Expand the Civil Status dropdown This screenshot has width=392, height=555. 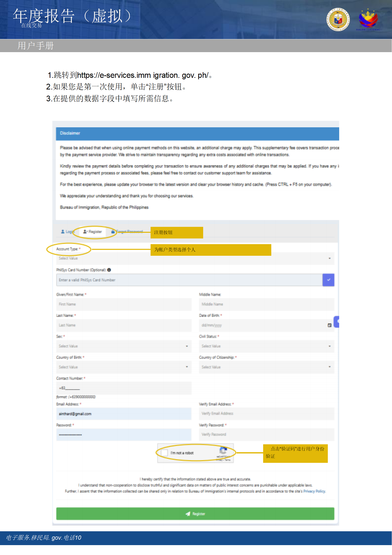(x=267, y=346)
